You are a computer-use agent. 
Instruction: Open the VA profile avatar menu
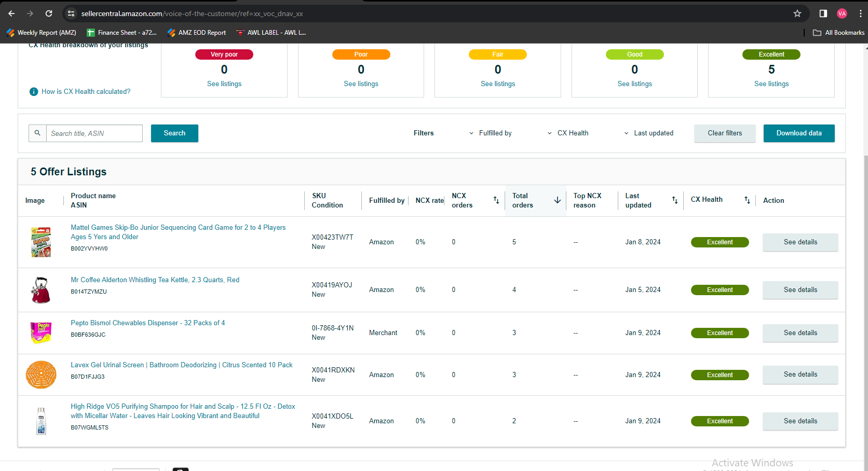[x=842, y=13]
